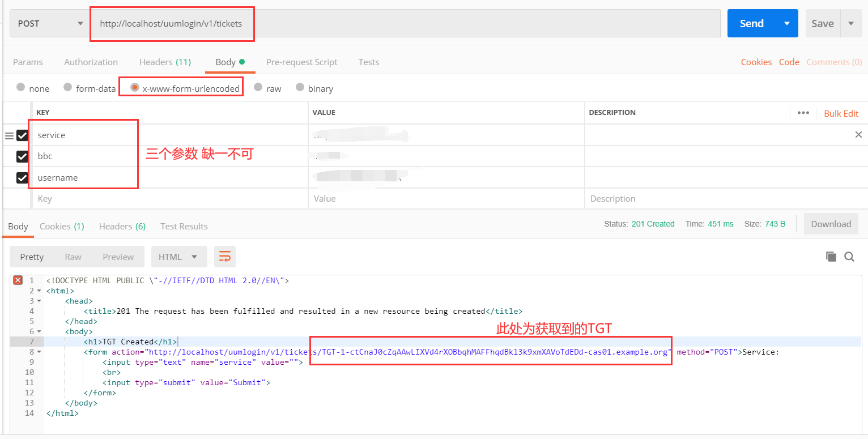Viewport: 868px width, 439px height.
Task: Select the form-data radio button
Action: click(67, 87)
